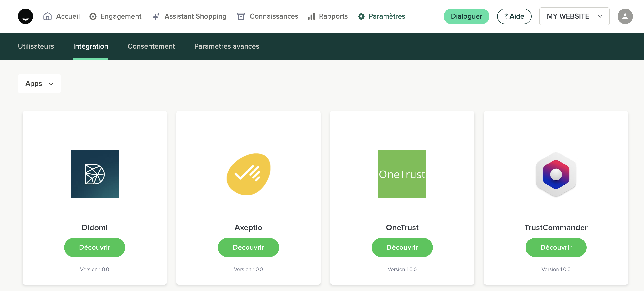Switch to the Consentement tab
The image size is (644, 291).
coord(151,46)
